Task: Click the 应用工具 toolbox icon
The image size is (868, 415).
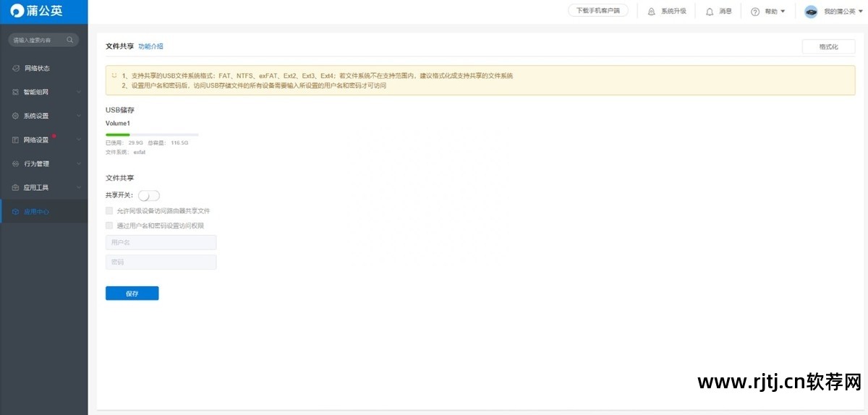Action: pyautogui.click(x=16, y=187)
